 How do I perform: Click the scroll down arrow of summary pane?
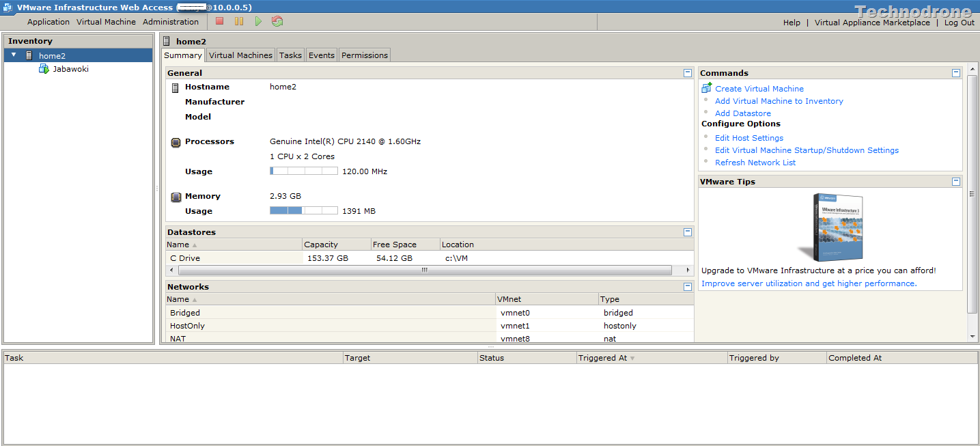[x=972, y=336]
